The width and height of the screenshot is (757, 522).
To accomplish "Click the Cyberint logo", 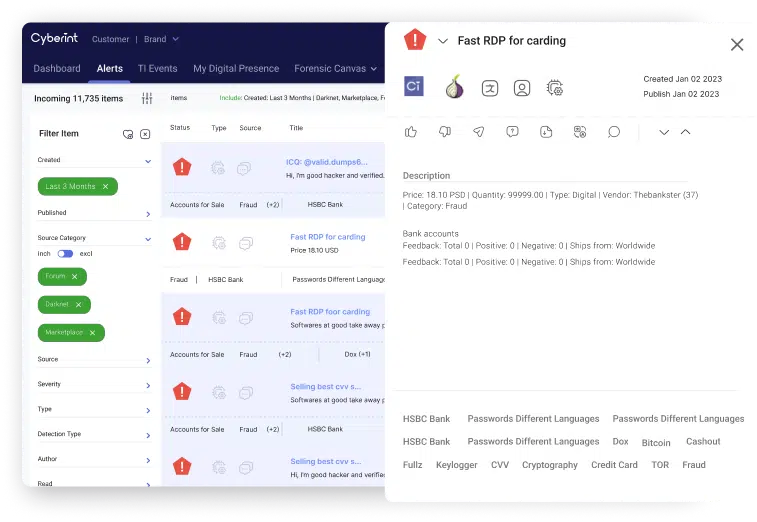I will coord(54,38).
